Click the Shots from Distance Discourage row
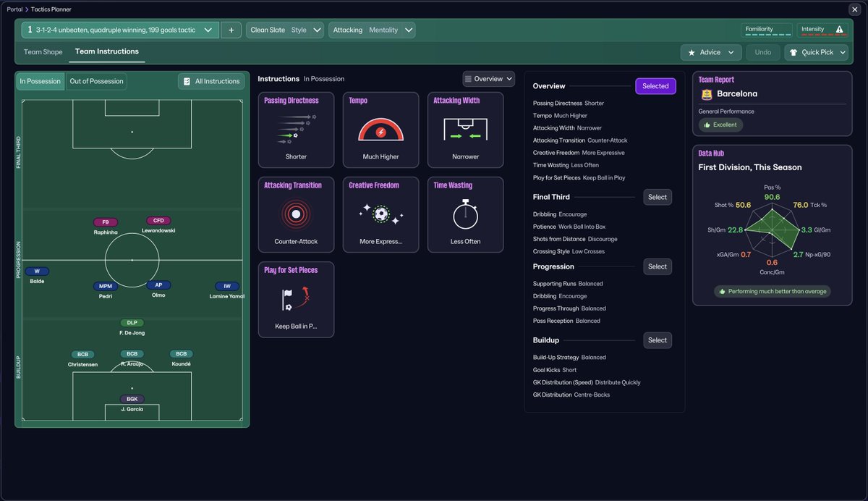The height and width of the screenshot is (501, 868). (575, 239)
